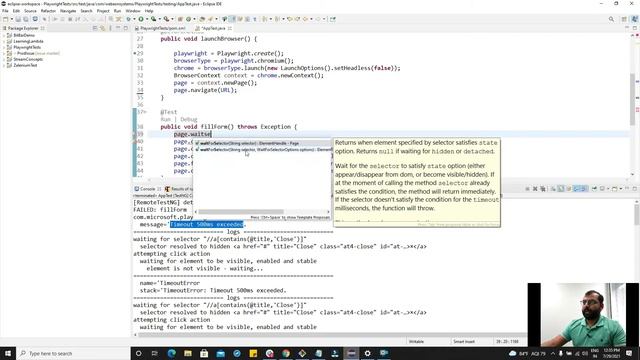Click the console horizontal scrollbar
The width and height of the screenshot is (640, 360).
click(x=331, y=335)
